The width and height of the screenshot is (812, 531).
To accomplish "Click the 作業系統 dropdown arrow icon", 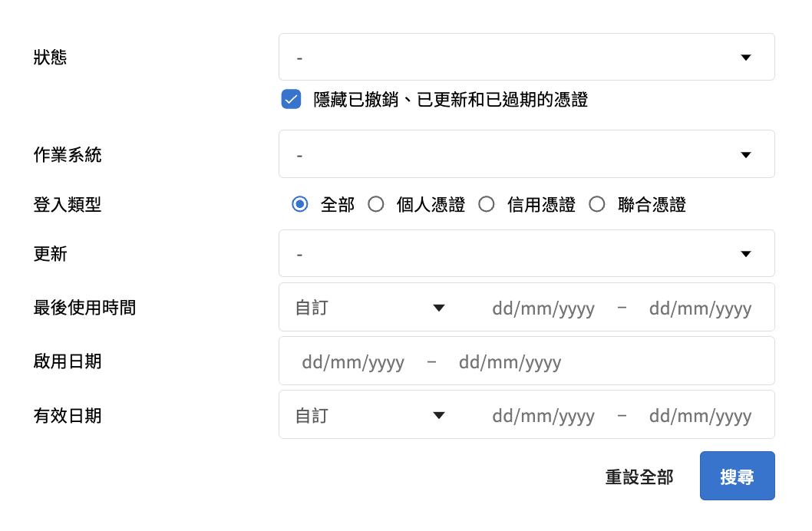I will pos(745,154).
